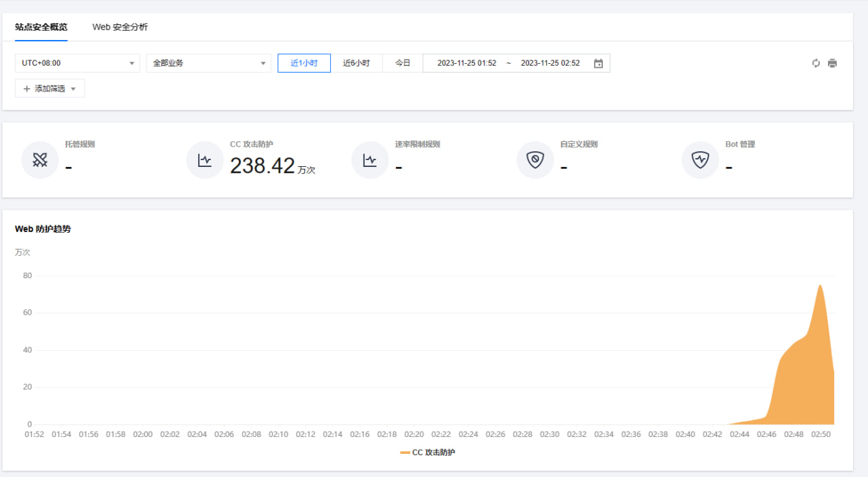Select the 今日 time range
Image resolution: width=868 pixels, height=477 pixels.
pyautogui.click(x=403, y=63)
